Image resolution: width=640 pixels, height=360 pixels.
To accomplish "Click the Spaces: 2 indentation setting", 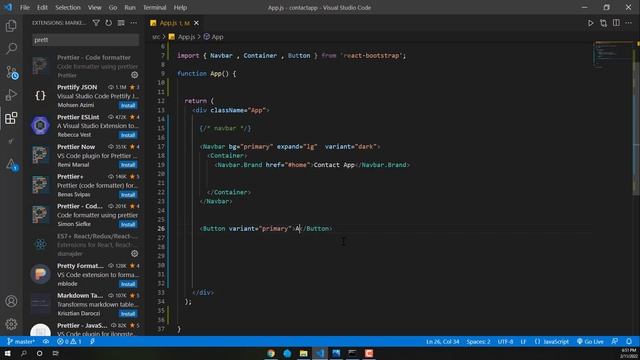I will coord(478,342).
